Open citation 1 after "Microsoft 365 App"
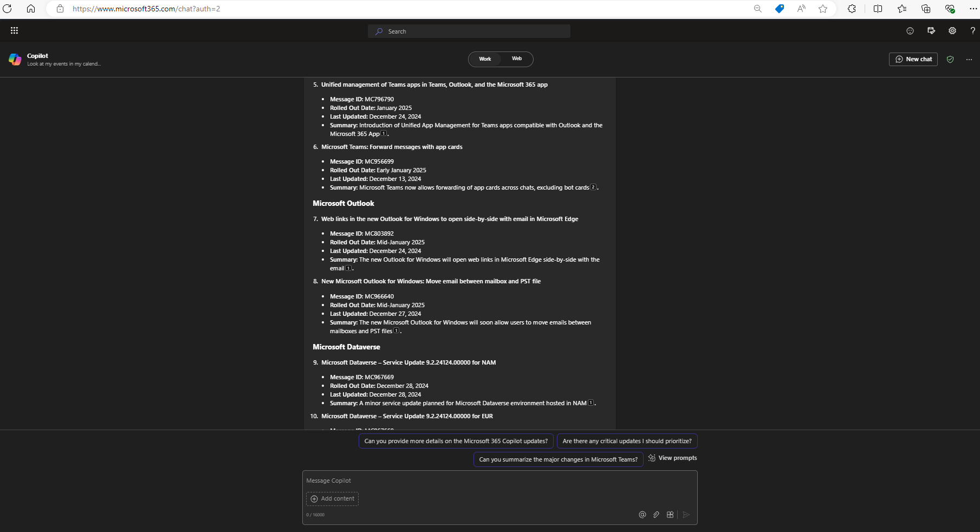Image resolution: width=980 pixels, height=532 pixels. point(384,134)
